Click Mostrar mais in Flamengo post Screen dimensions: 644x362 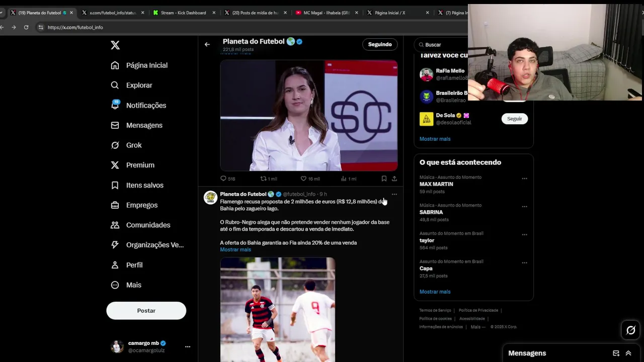[235, 250]
